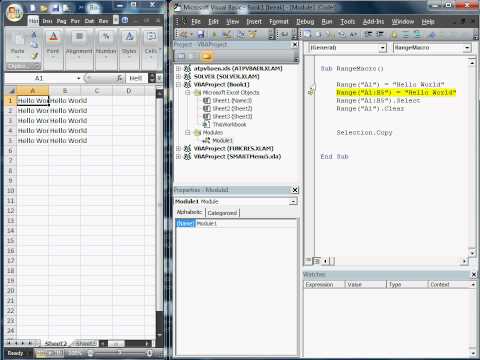
Task: Select the Sheet1 object in project tree
Action: pyautogui.click(x=232, y=100)
